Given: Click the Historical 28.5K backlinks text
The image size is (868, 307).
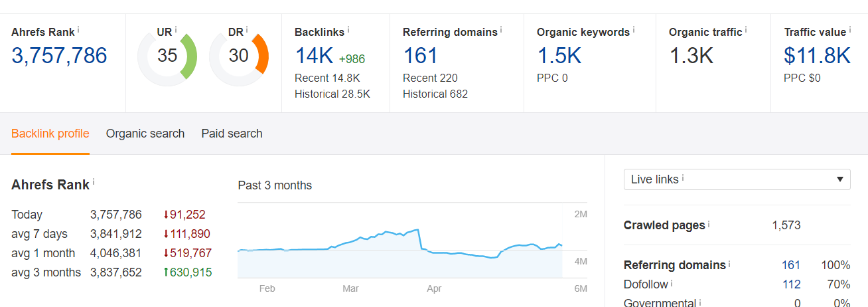Looking at the screenshot, I should 332,94.
